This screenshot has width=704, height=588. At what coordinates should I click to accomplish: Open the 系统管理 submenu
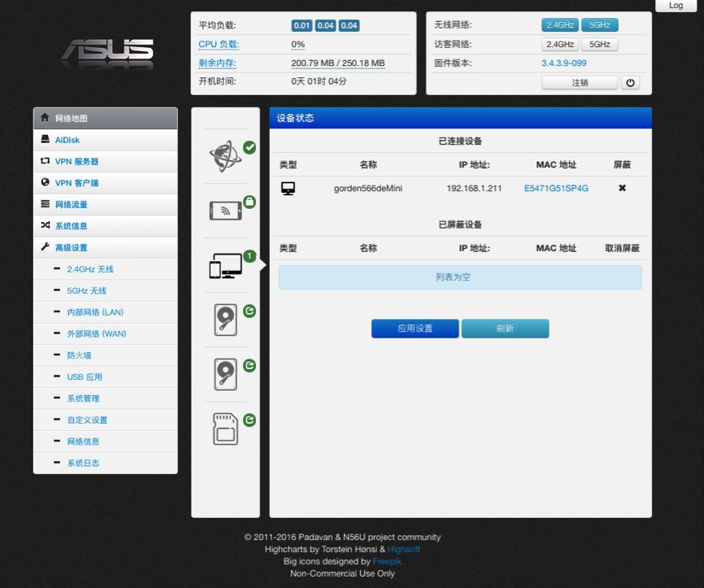(x=106, y=399)
